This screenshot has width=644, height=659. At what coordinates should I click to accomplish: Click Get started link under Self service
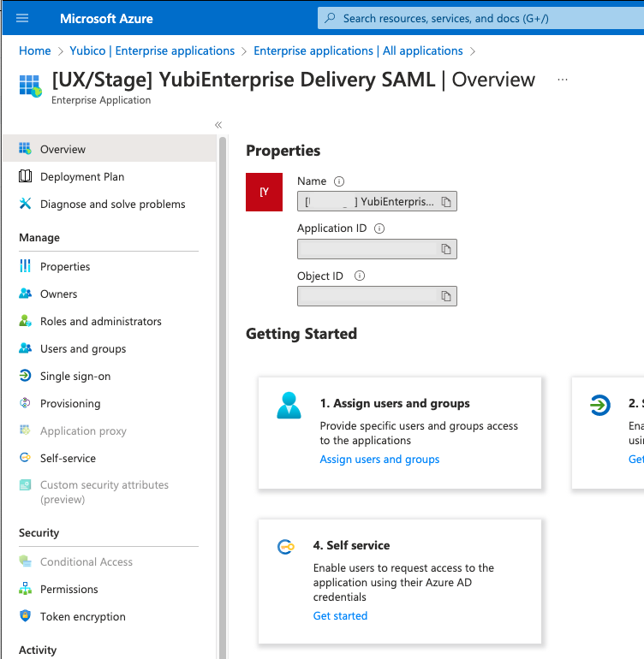(x=340, y=616)
